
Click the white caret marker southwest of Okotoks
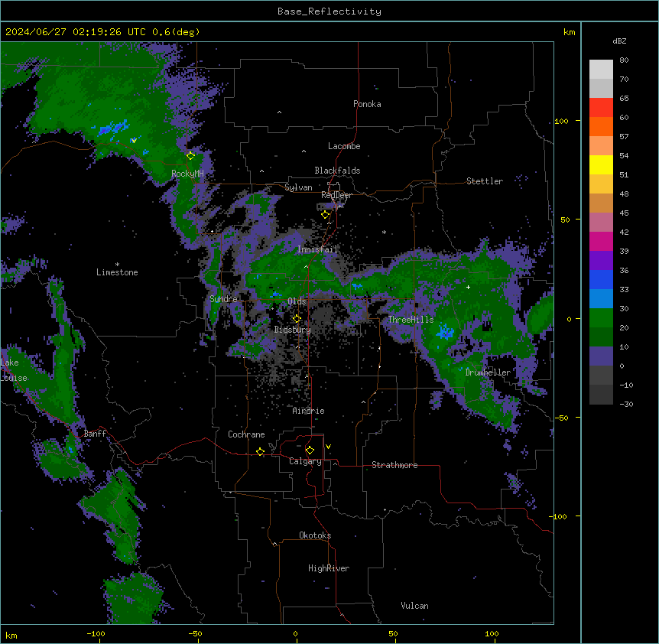click(x=275, y=544)
